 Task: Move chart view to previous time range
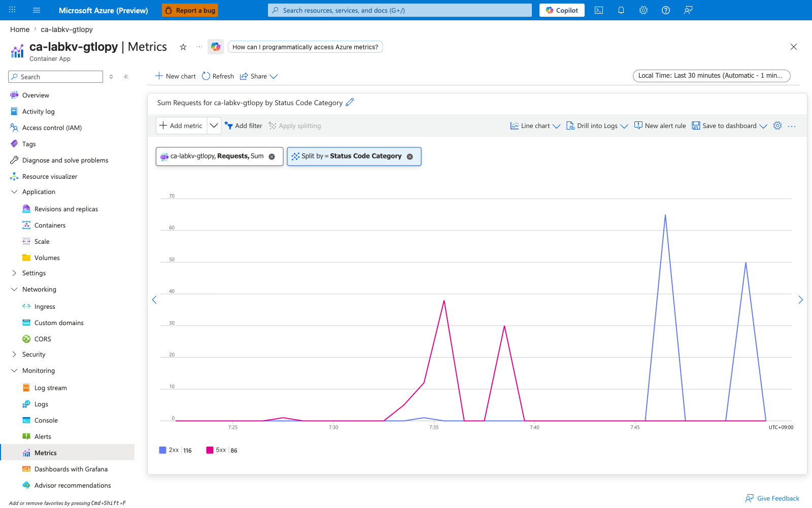(x=154, y=300)
